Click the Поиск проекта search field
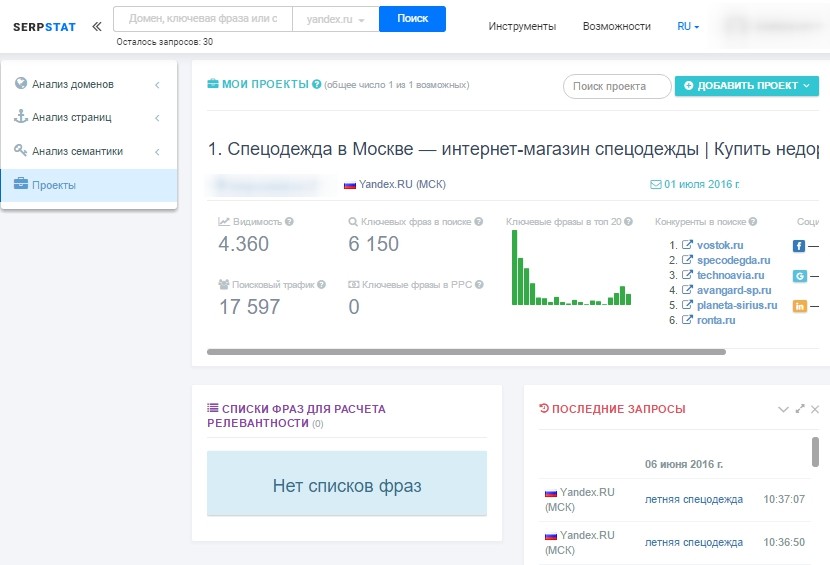 coord(617,86)
